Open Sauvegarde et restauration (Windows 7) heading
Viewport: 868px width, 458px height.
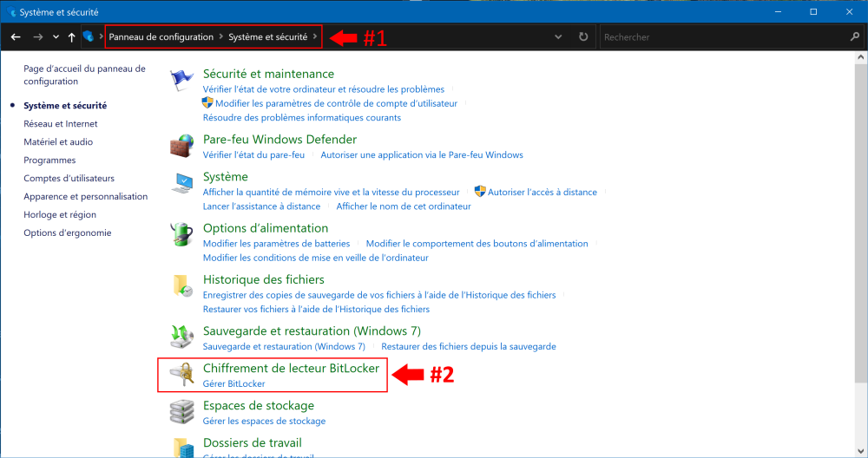[312, 331]
